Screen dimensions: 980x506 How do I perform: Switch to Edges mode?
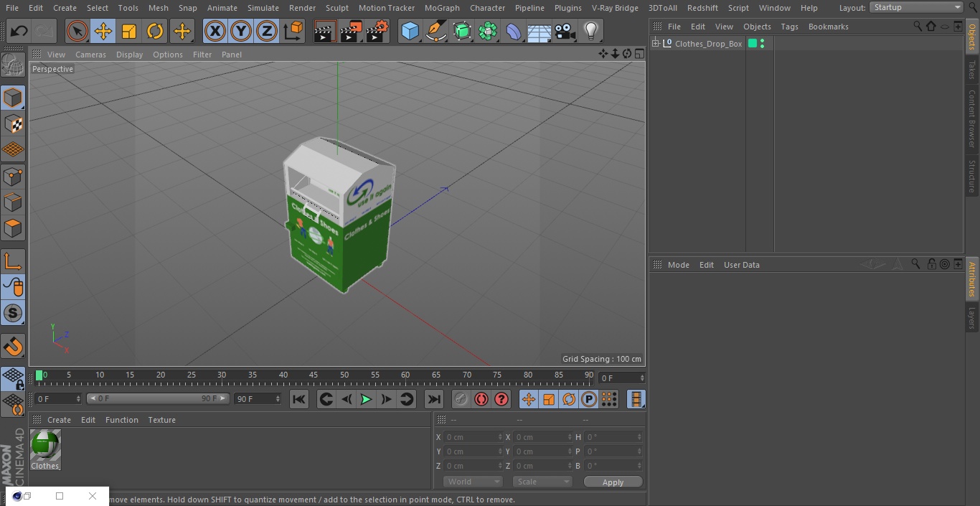pyautogui.click(x=13, y=202)
